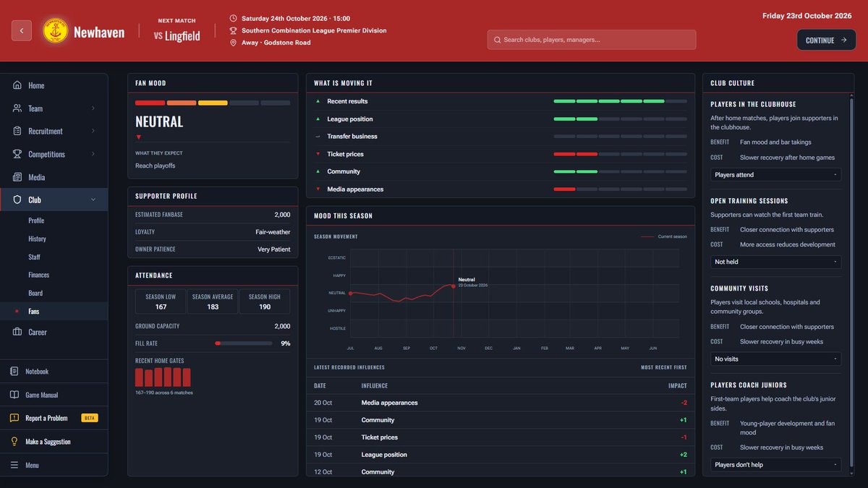This screenshot has width=868, height=488.
Task: Click the Career briefcase icon
Action: tap(17, 332)
